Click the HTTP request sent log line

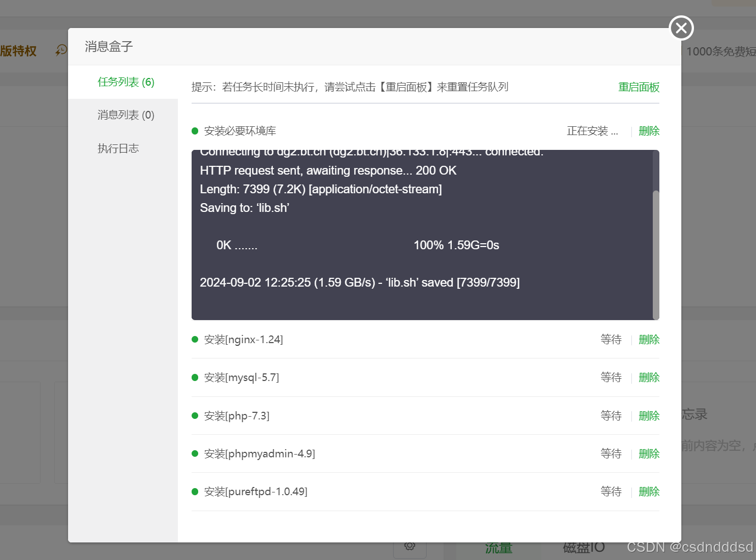coord(328,171)
